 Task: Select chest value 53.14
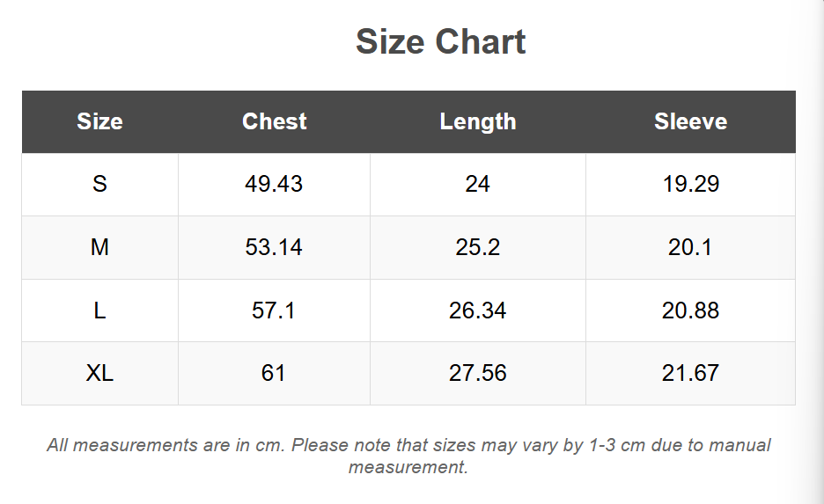[274, 247]
